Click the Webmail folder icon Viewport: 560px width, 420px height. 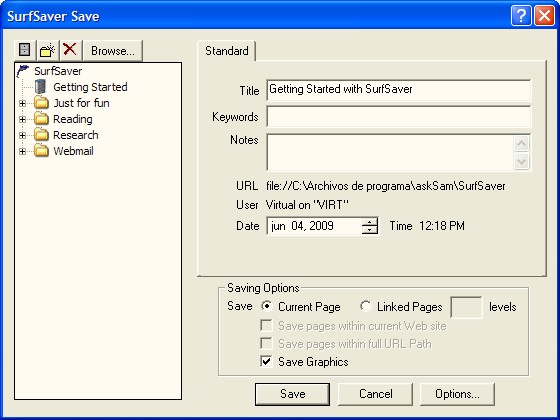(41, 151)
